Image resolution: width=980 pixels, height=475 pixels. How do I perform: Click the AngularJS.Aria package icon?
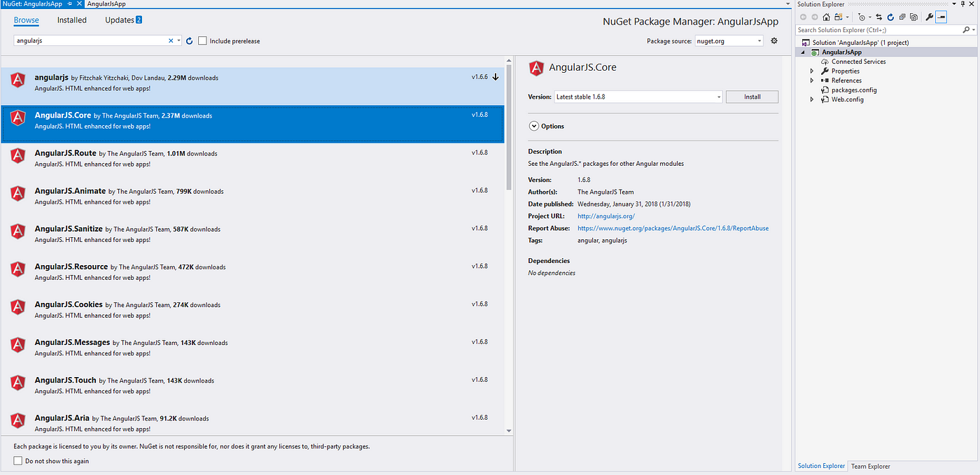[18, 420]
